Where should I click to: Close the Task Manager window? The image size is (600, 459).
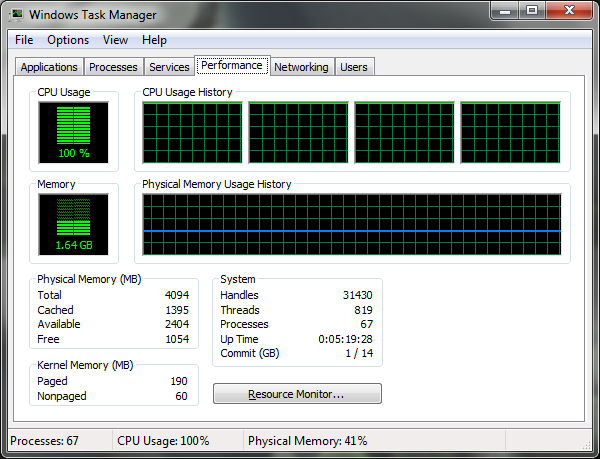coord(570,11)
